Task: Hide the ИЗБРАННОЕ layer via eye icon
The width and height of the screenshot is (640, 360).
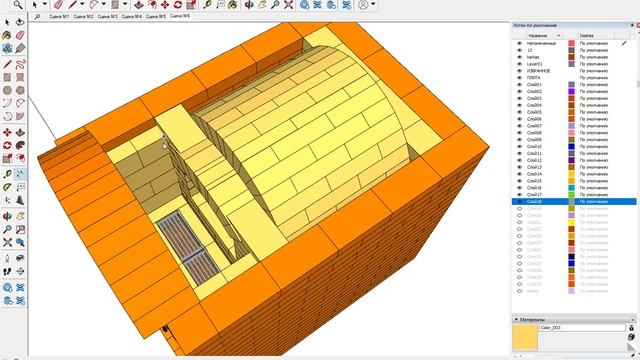Action: 519,71
